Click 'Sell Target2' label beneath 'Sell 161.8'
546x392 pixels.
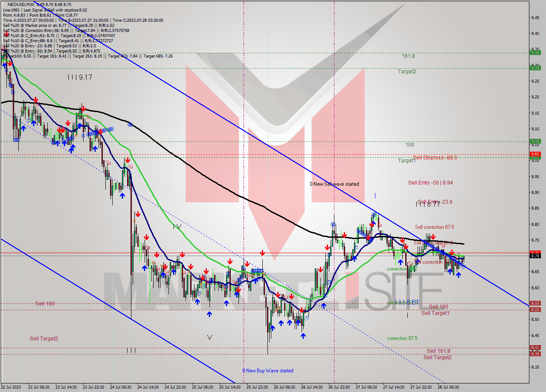pos(438,357)
